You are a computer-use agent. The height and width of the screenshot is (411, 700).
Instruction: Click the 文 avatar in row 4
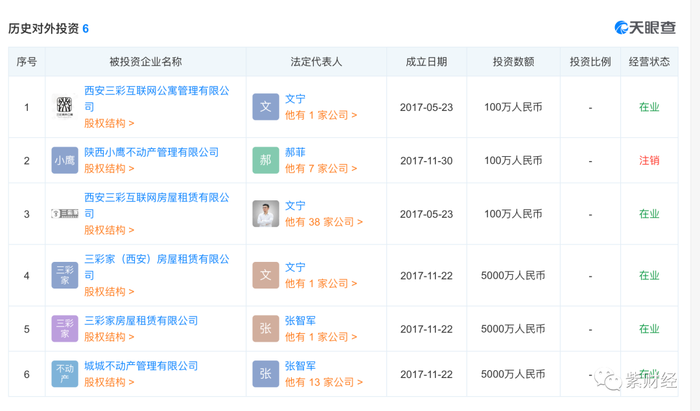(266, 275)
